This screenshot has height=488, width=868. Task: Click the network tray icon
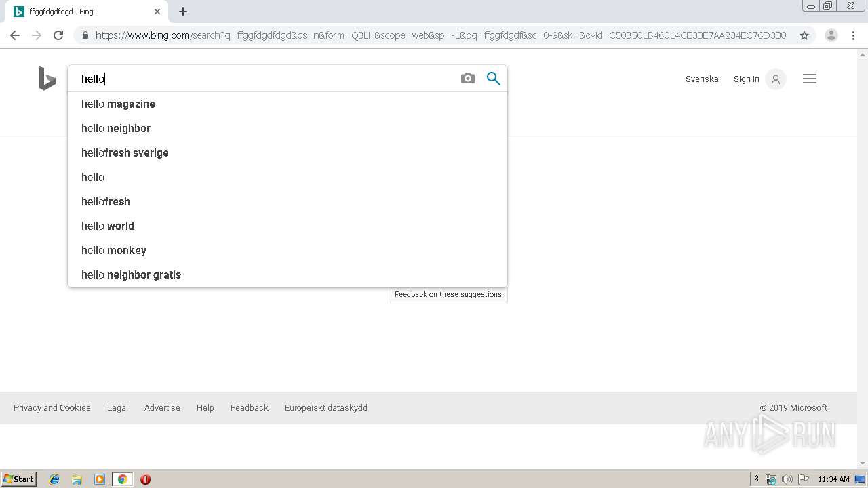(x=771, y=479)
